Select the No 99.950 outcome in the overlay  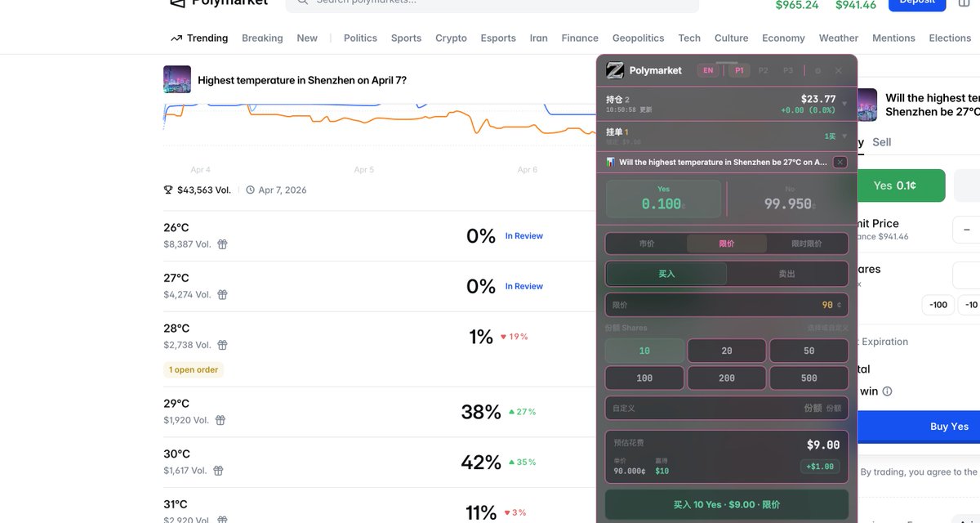pyautogui.click(x=789, y=199)
